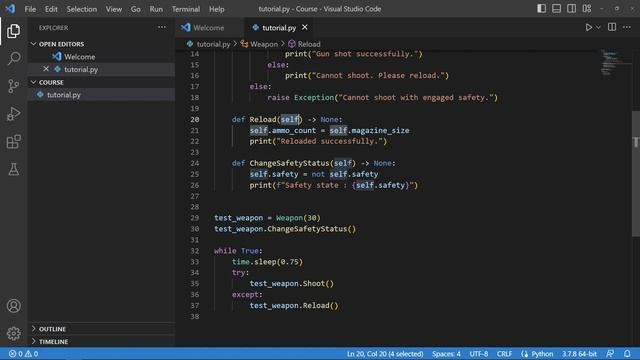Open the Explorer view in activity bar
The width and height of the screenshot is (640, 360).
click(x=13, y=31)
